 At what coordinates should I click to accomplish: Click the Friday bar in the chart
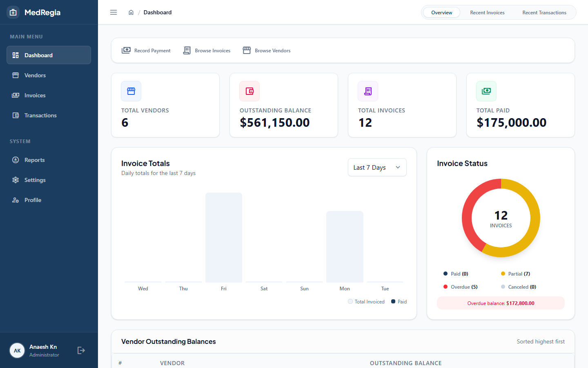tap(224, 237)
